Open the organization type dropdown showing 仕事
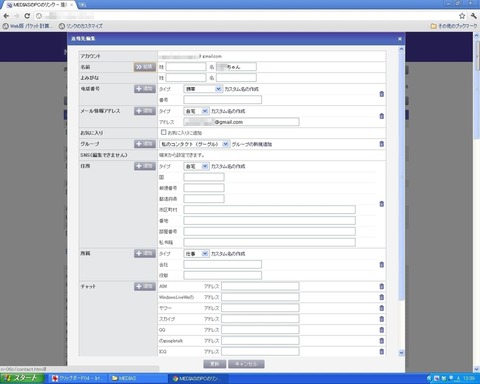Screen dimensions: 480x384 pos(196,254)
